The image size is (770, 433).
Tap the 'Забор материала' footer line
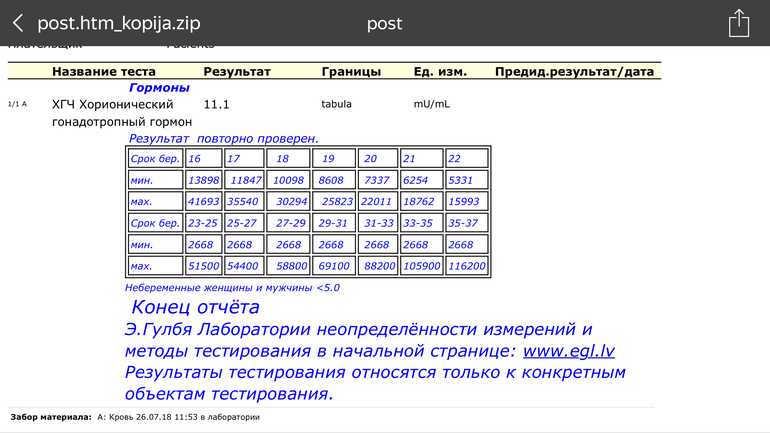point(135,416)
